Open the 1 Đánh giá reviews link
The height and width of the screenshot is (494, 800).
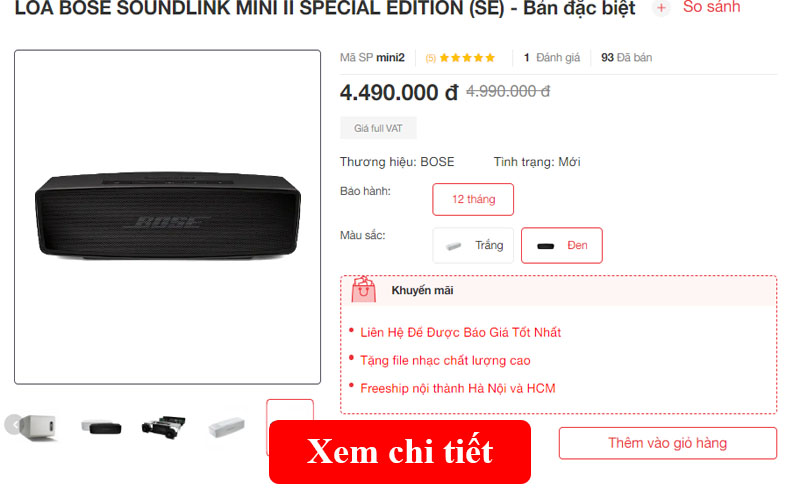[x=552, y=58]
